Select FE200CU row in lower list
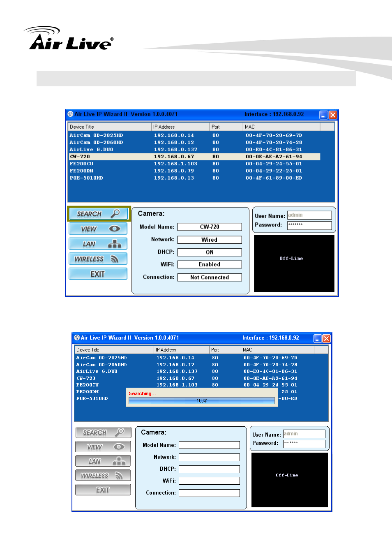 194,385
